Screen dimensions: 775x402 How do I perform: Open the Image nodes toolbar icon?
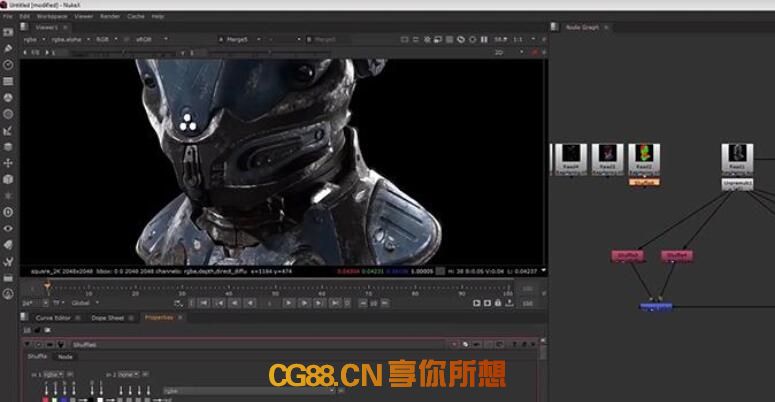tap(8, 32)
